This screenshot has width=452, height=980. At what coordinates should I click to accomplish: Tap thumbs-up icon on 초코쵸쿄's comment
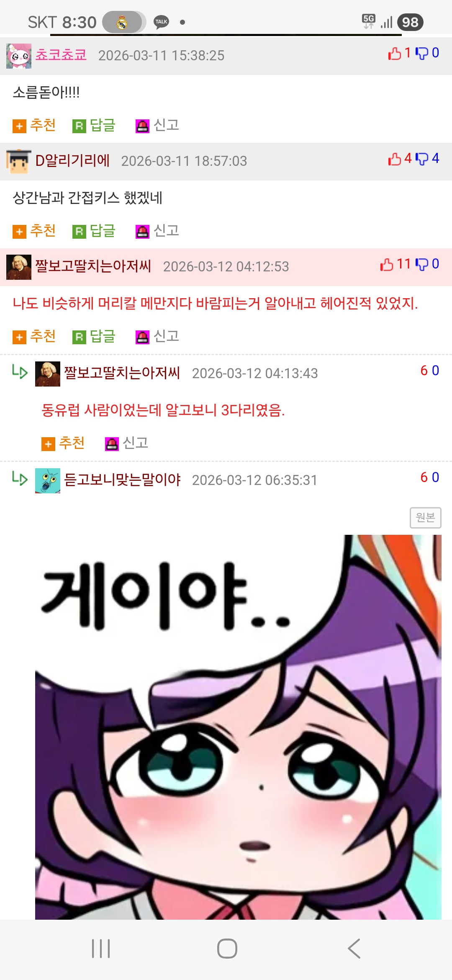394,54
